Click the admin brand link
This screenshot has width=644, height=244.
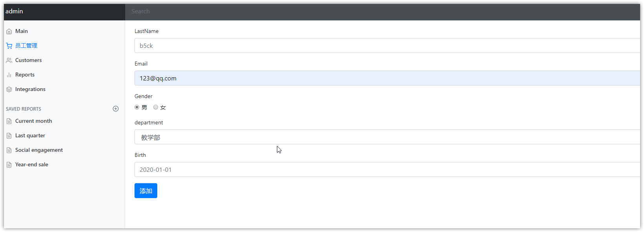tap(15, 11)
